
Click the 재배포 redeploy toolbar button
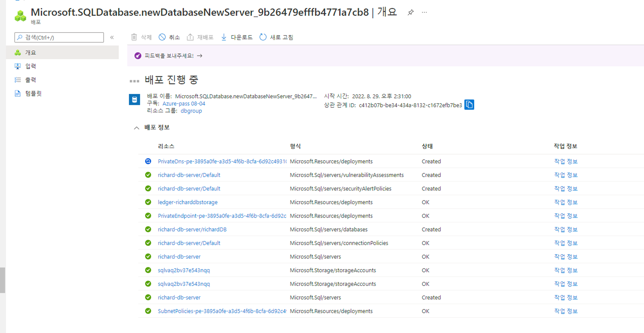click(200, 37)
